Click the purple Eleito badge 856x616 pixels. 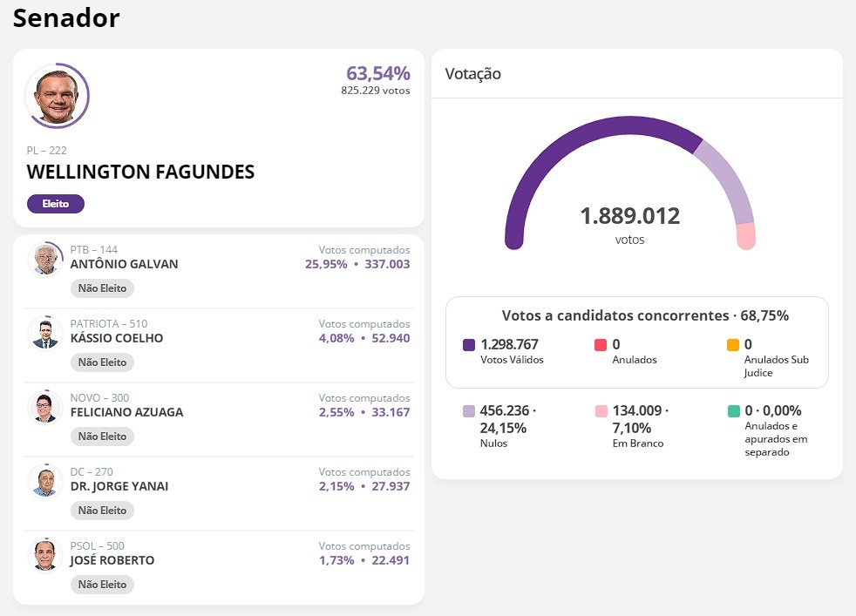coord(56,204)
